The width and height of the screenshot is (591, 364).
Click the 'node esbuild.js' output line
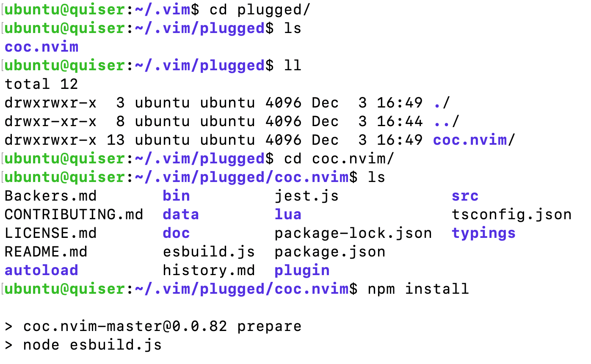[92, 345]
